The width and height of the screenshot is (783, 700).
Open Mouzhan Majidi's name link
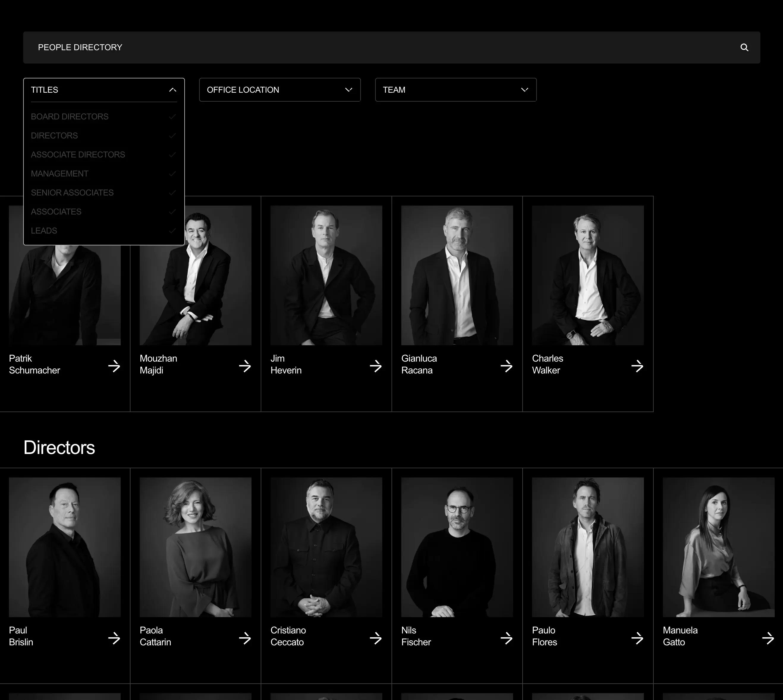pyautogui.click(x=158, y=364)
